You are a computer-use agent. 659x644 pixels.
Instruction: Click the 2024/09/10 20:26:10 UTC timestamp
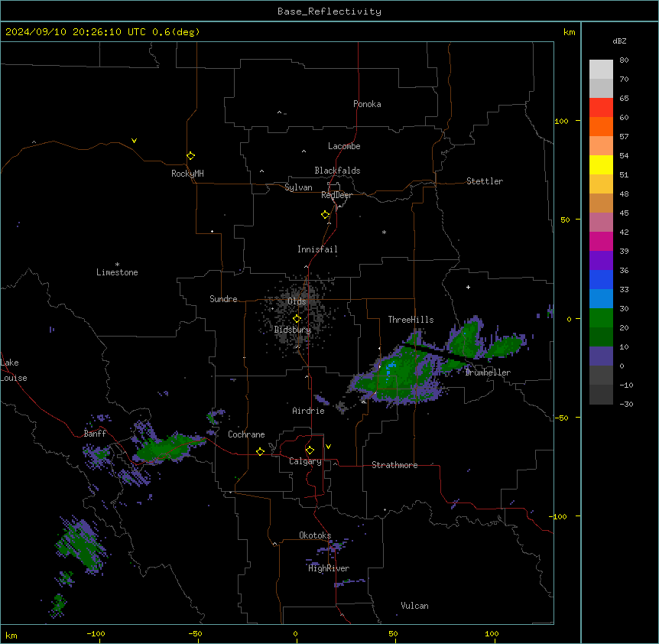click(x=75, y=32)
